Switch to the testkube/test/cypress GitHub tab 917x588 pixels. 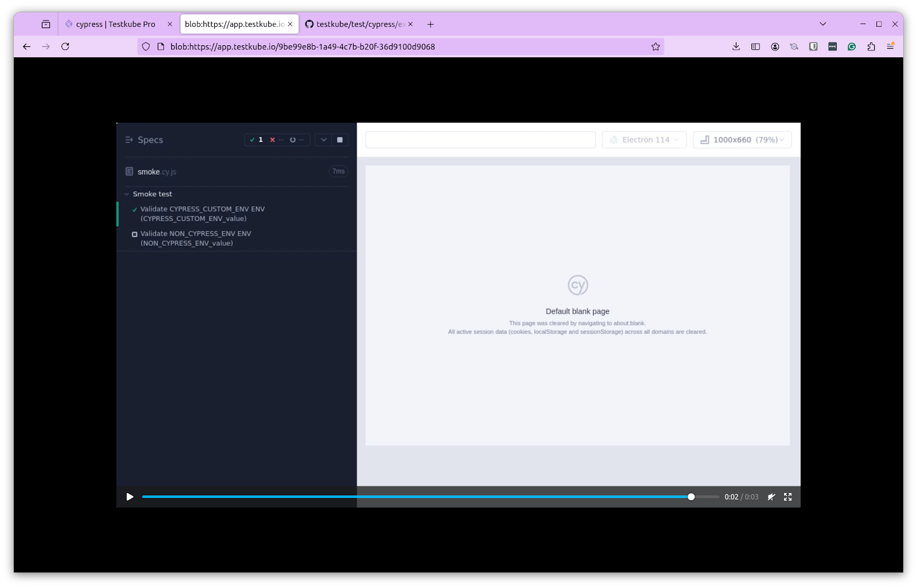click(359, 24)
